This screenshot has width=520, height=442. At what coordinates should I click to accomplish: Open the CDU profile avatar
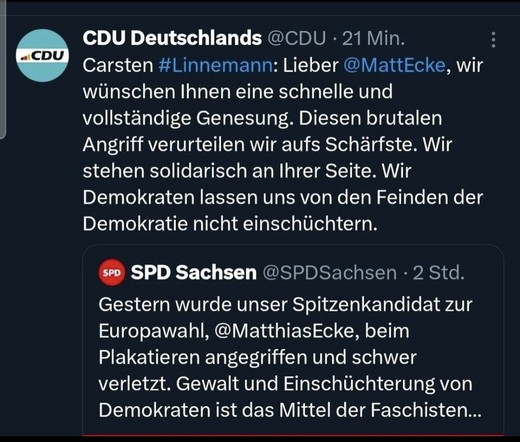[42, 56]
